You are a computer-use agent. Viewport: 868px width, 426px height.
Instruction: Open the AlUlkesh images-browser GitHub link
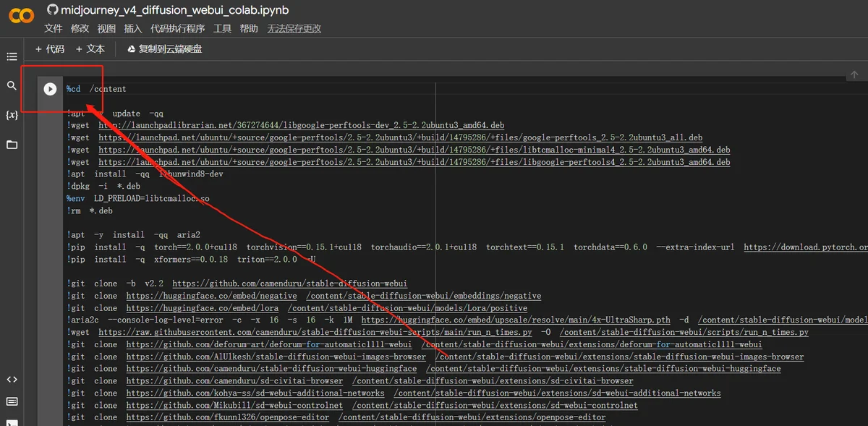click(276, 357)
